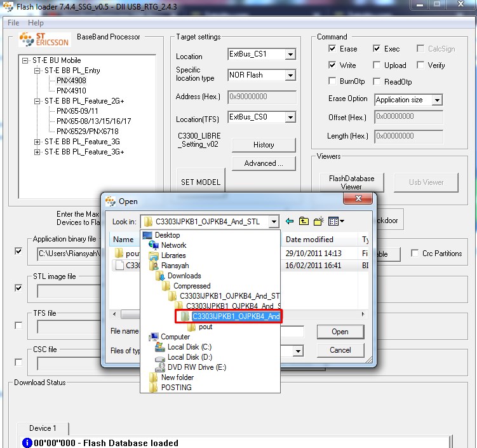Click the Flash loader title bar icon
Viewport: 477px width, 448px height.
tap(8, 6)
